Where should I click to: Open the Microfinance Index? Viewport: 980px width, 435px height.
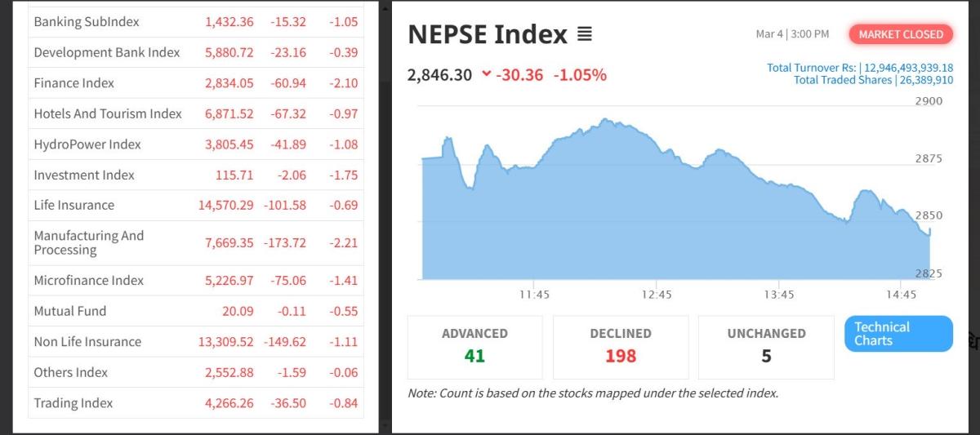coord(88,281)
